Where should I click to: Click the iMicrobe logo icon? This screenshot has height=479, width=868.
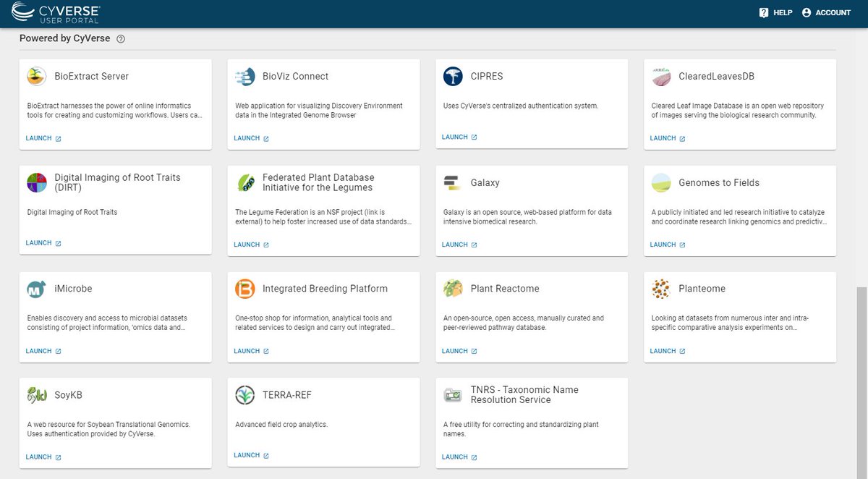pyautogui.click(x=37, y=289)
